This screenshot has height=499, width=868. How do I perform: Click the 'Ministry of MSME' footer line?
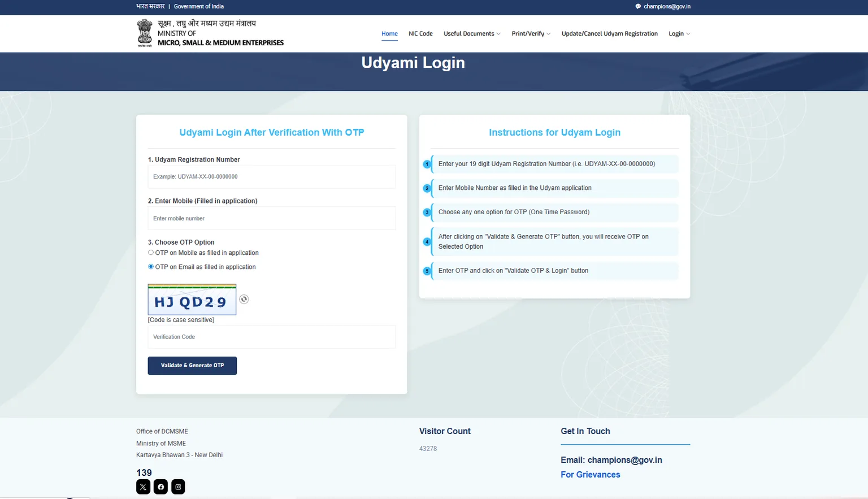pos(161,444)
